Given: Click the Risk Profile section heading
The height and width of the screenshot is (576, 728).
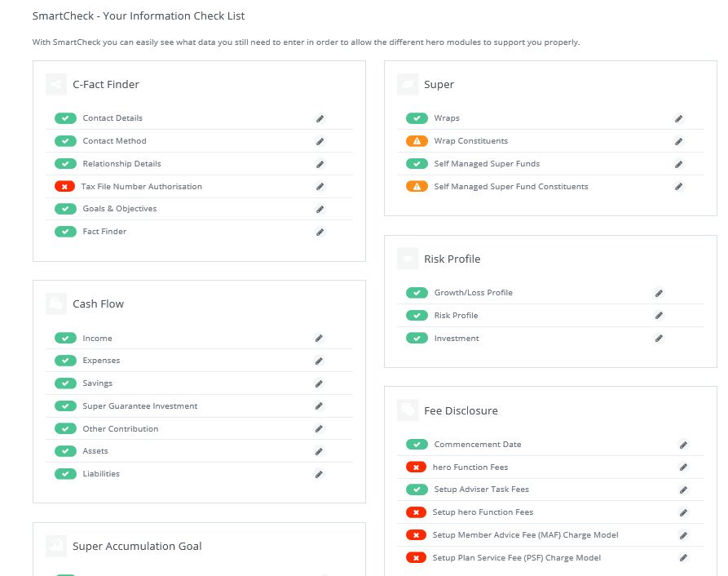Looking at the screenshot, I should coord(452,259).
